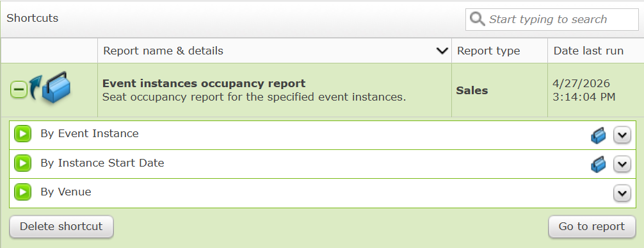The image size is (644, 248).
Task: Open dropdown for By Venue row
Action: (x=622, y=194)
